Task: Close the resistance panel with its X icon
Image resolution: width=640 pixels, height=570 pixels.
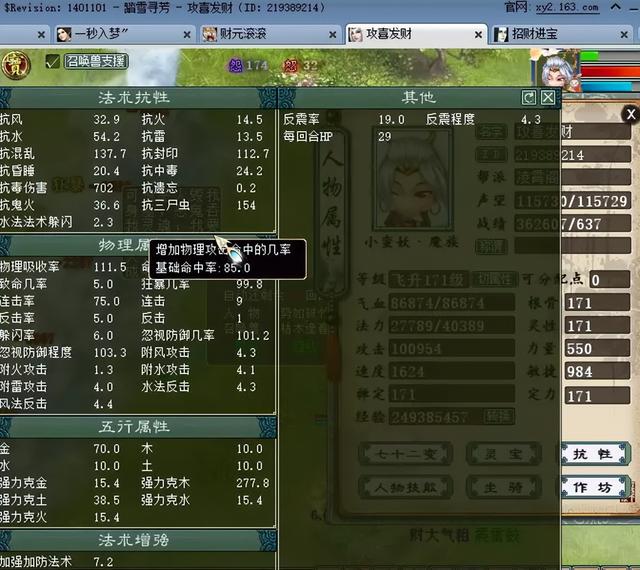Action: (x=548, y=98)
